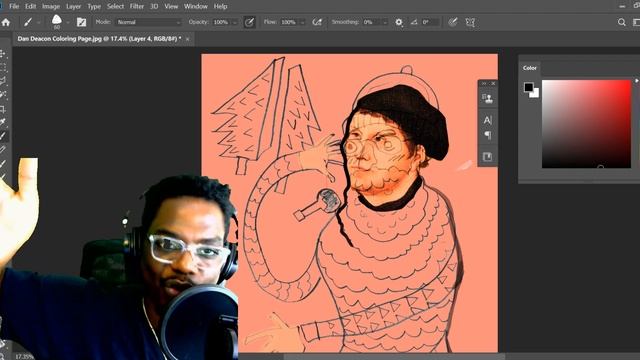Expand the Smoothing slider arrow
This screenshot has width=640, height=360.
click(x=384, y=22)
